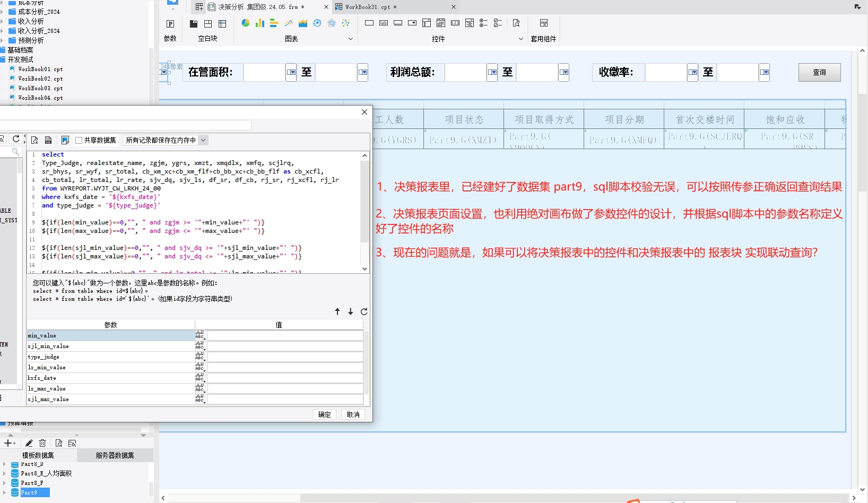The image size is (868, 503).
Task: Expand the widget (控件) gallery dropdown
Action: (x=521, y=39)
